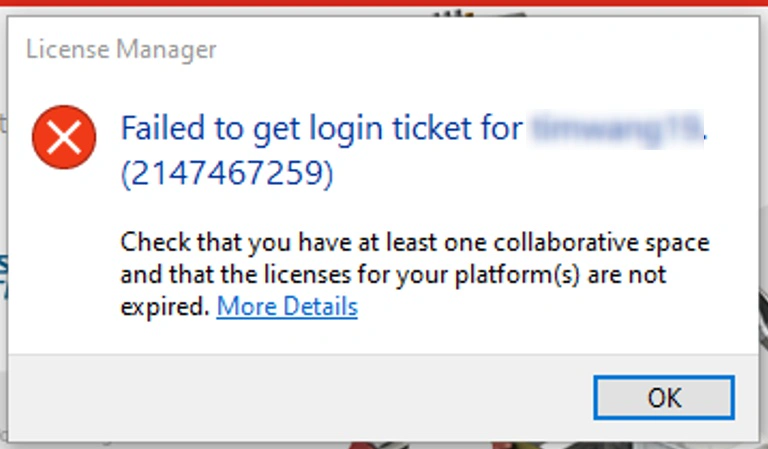Click blank white area below error icon
The width and height of the screenshot is (768, 449).
pos(64,260)
